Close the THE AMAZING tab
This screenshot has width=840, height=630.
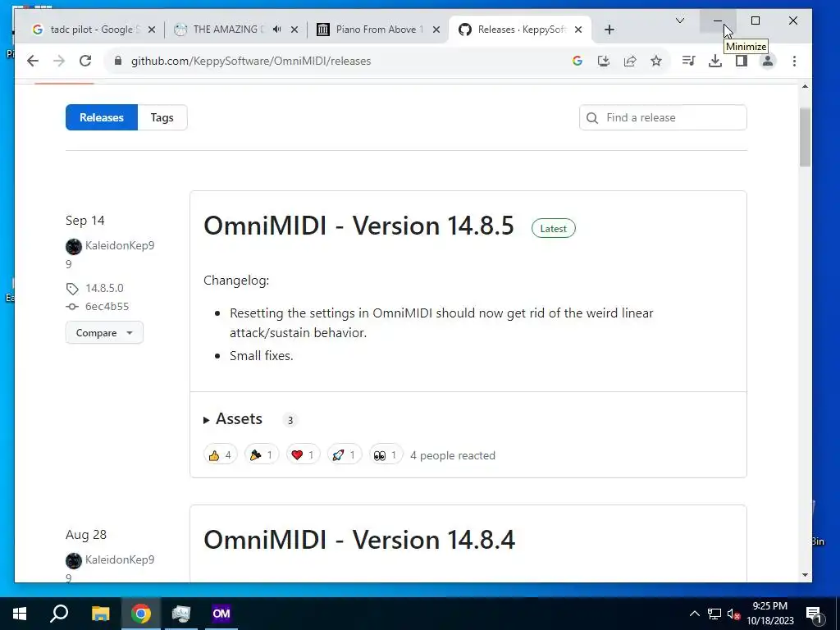[294, 30]
